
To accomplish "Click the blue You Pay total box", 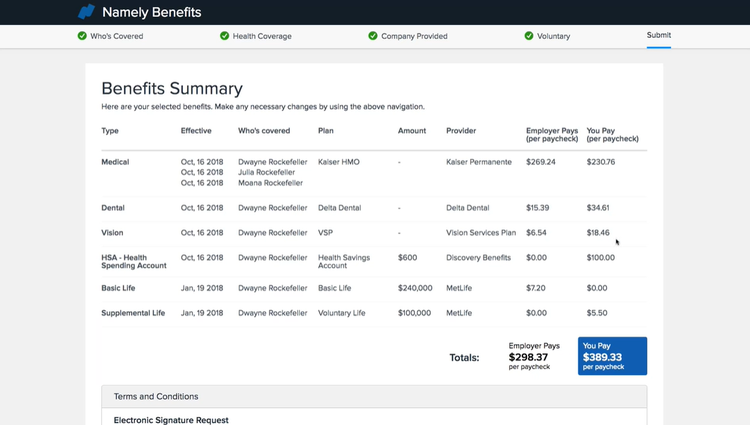I will (612, 356).
